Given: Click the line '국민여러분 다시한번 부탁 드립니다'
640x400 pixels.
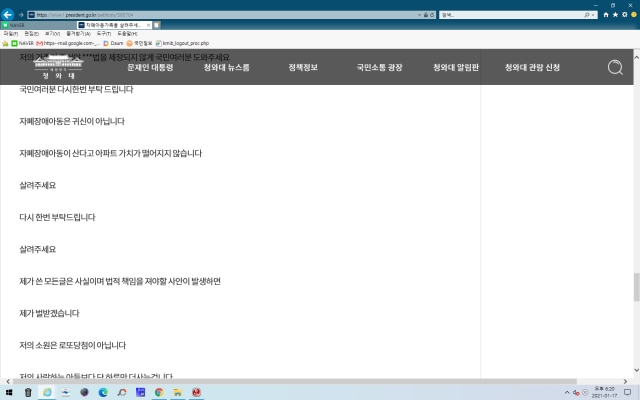Looking at the screenshot, I should pyautogui.click(x=76, y=89).
